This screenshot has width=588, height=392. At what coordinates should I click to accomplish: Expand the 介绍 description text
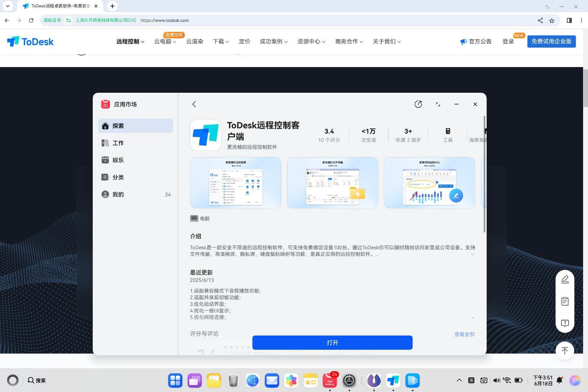coord(473,254)
